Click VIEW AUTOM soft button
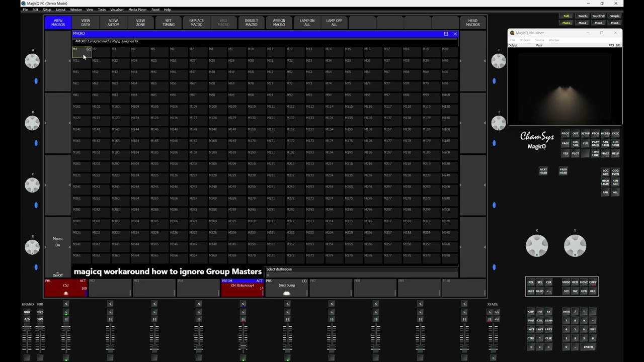This screenshot has height=362, width=644. pyautogui.click(x=113, y=23)
